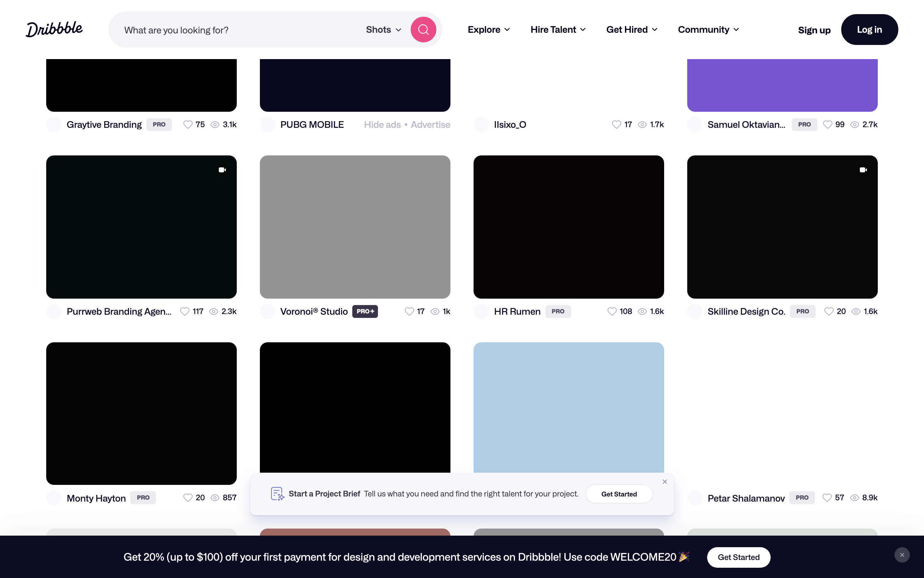Image resolution: width=924 pixels, height=578 pixels.
Task: Like the HR Rumen shot heart icon
Action: [612, 311]
